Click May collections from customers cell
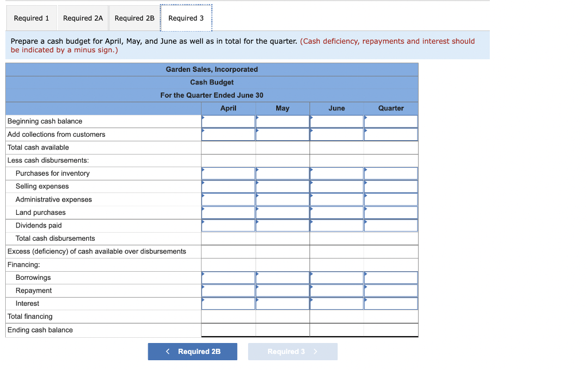This screenshot has width=588, height=370. click(x=283, y=134)
